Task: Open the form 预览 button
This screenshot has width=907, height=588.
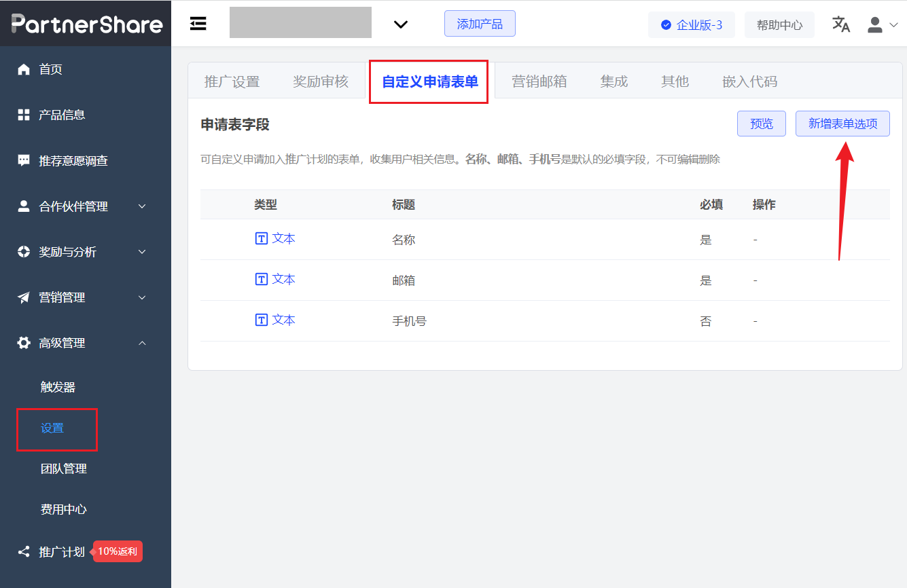Action: click(x=761, y=124)
